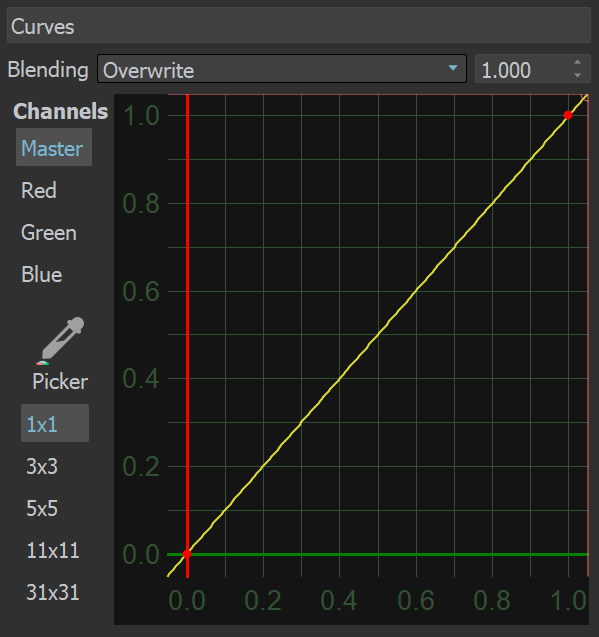Screen dimensions: 599x637
Task: Click the yellow curve at its midpoint
Action: (x=378, y=335)
